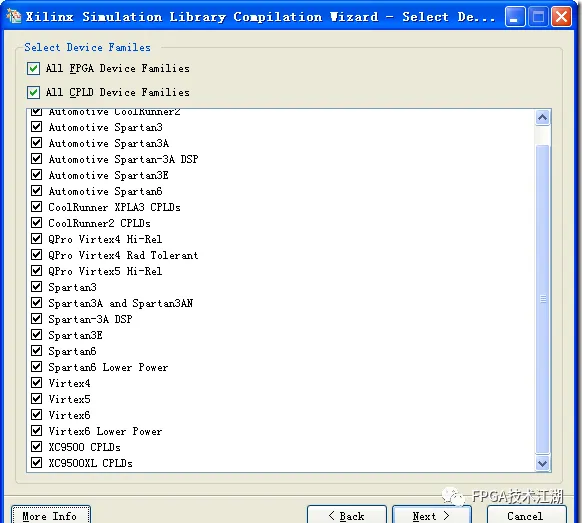The width and height of the screenshot is (582, 523).
Task: Uncheck Automotive Spartan-3A DSP
Action: point(36,159)
